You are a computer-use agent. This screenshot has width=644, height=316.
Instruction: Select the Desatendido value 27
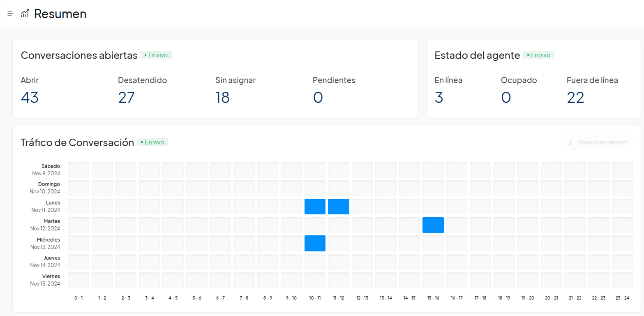point(126,98)
